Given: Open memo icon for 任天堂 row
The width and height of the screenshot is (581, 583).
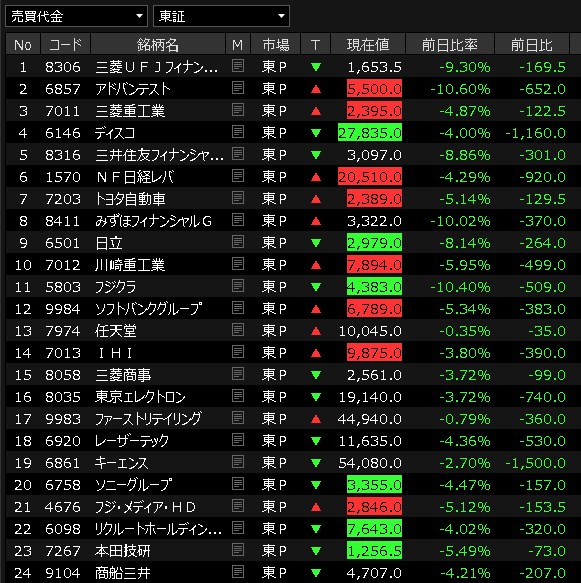Looking at the screenshot, I should point(238,330).
